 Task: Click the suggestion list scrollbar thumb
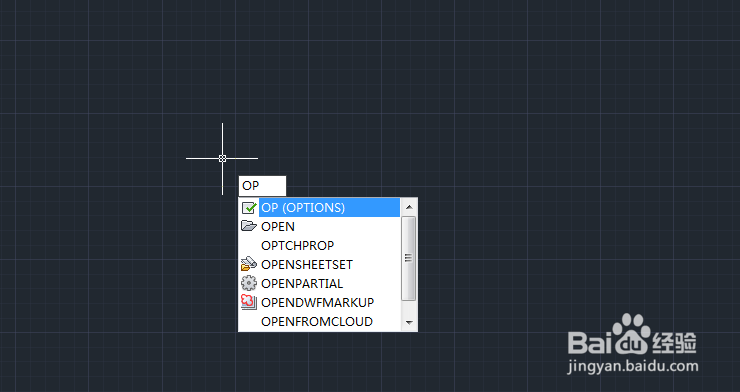409,258
